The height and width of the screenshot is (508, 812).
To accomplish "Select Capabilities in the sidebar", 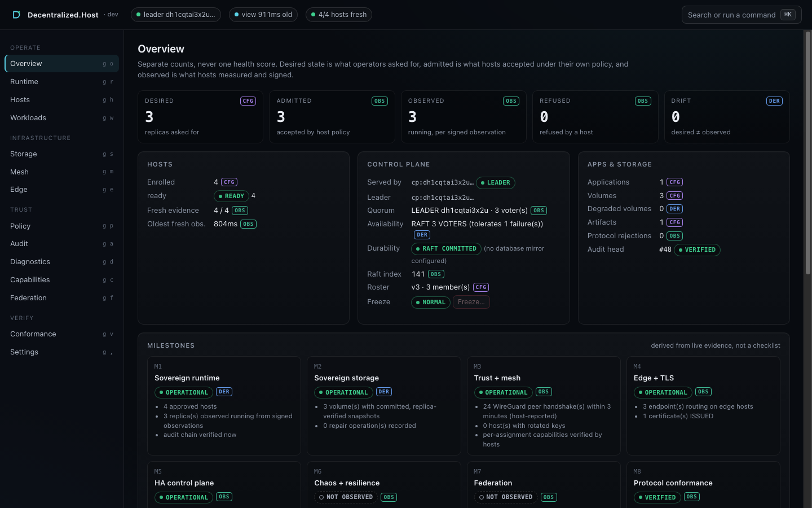I will (x=62, y=280).
